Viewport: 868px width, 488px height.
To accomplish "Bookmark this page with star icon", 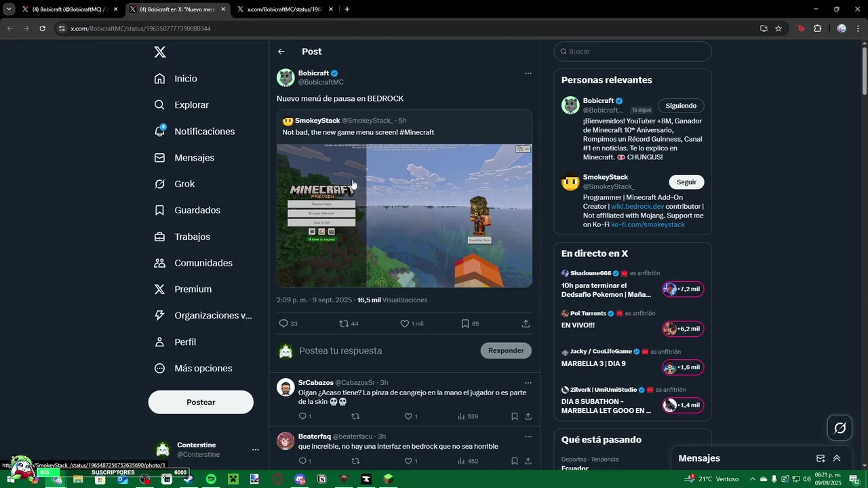I will [778, 28].
